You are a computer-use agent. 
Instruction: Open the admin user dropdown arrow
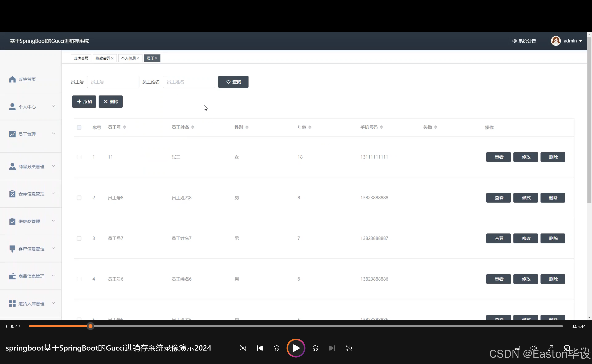click(581, 41)
